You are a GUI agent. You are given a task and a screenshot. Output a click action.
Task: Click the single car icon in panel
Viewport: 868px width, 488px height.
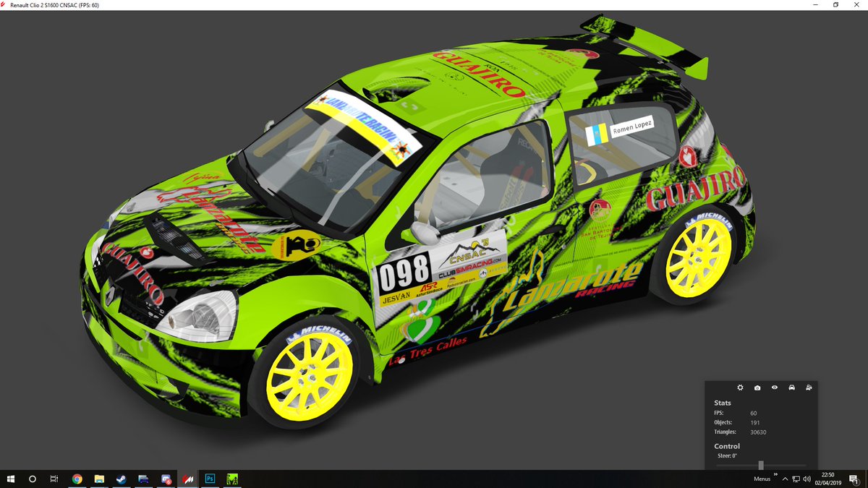(792, 388)
